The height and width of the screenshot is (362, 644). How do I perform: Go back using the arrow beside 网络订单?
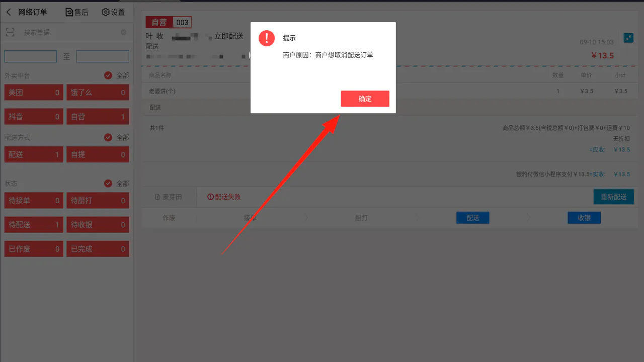pos(9,12)
